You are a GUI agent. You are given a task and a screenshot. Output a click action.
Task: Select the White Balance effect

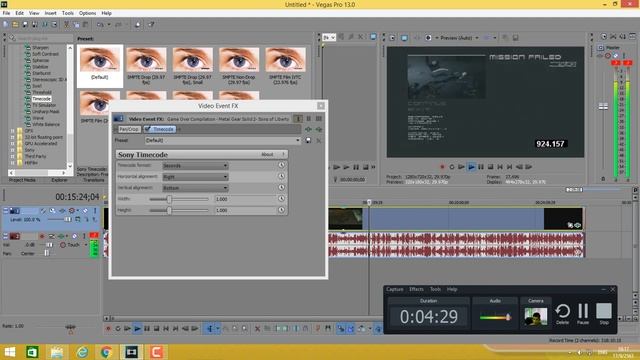coord(46,124)
